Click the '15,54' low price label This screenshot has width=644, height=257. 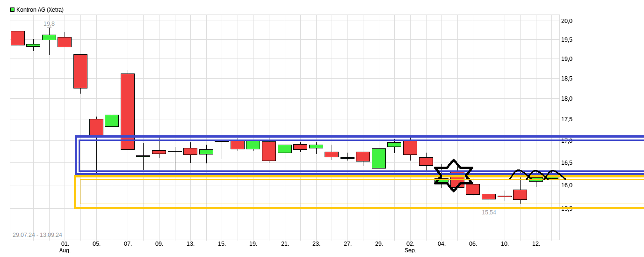[489, 212]
